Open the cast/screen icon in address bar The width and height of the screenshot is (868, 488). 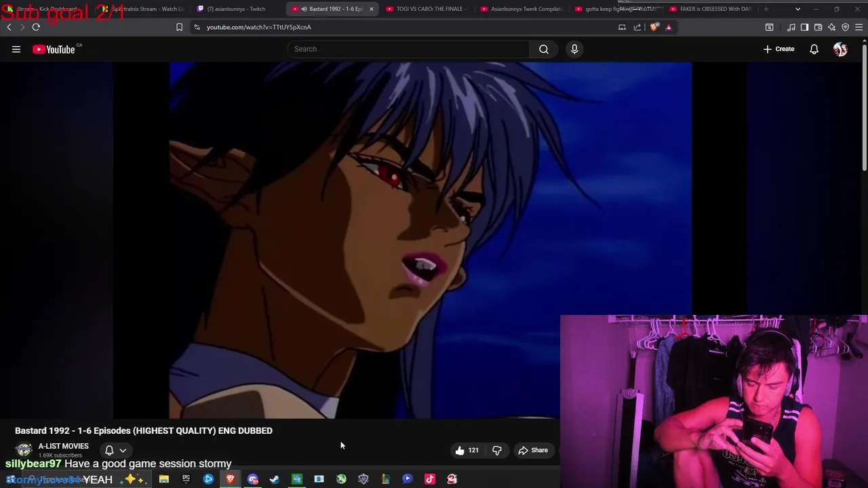[622, 27]
